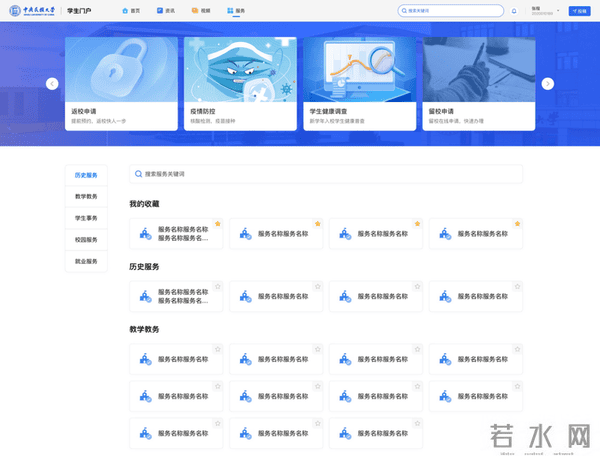Star the fourth card under 历史服务
Viewport: 600px width, 456px height.
(x=517, y=287)
